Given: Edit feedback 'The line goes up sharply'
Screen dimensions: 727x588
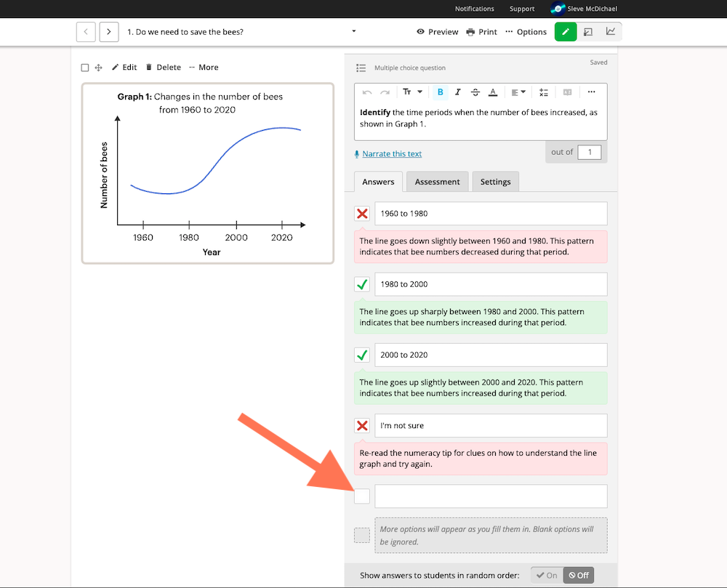Looking at the screenshot, I should pos(481,318).
